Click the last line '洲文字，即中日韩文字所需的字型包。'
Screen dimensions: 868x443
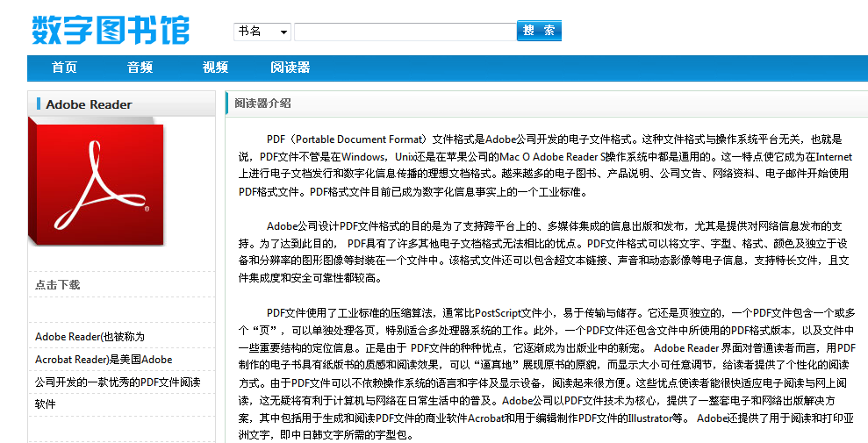click(x=326, y=435)
